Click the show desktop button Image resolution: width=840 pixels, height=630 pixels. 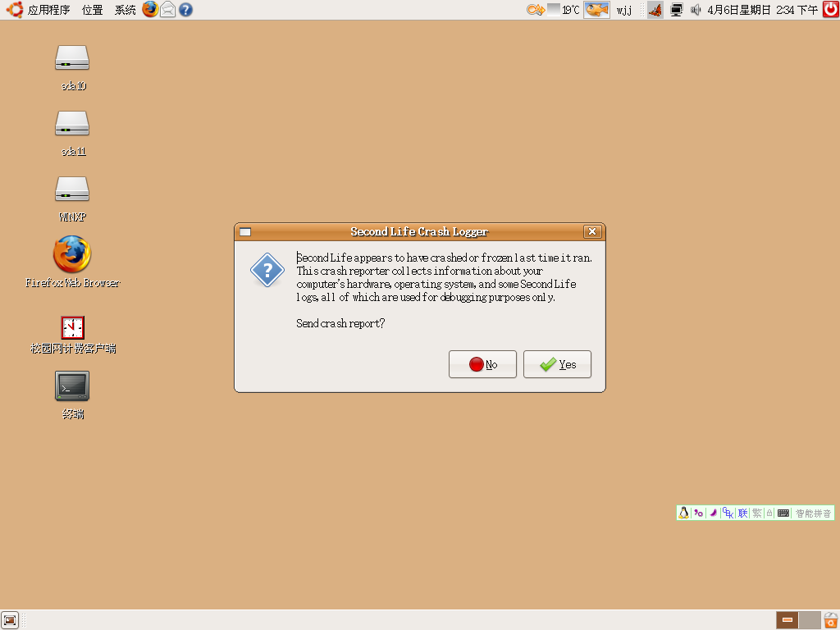(x=10, y=620)
